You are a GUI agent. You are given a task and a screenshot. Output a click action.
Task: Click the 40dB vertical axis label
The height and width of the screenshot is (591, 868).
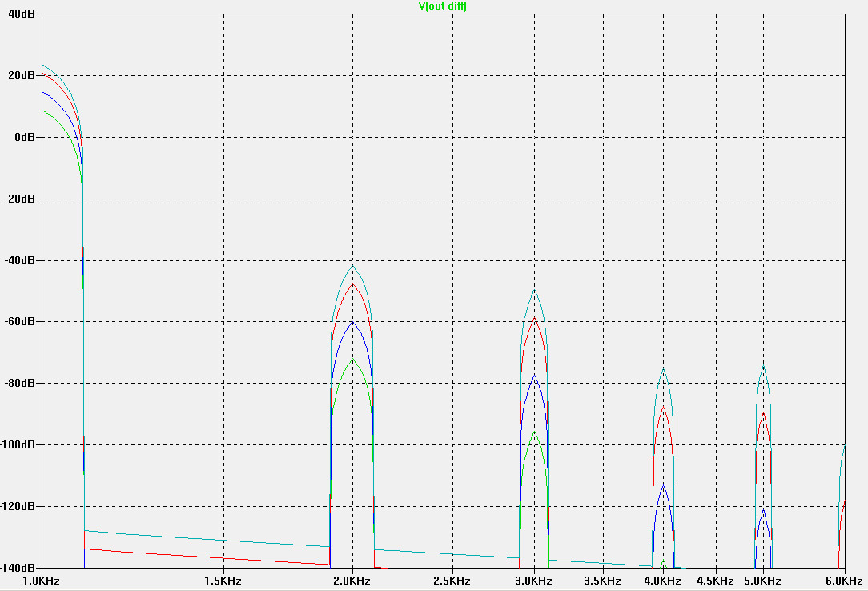(x=22, y=14)
